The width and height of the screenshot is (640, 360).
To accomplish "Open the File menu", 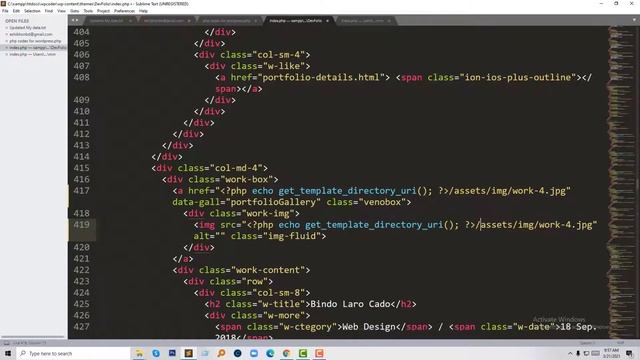I will coord(5,11).
